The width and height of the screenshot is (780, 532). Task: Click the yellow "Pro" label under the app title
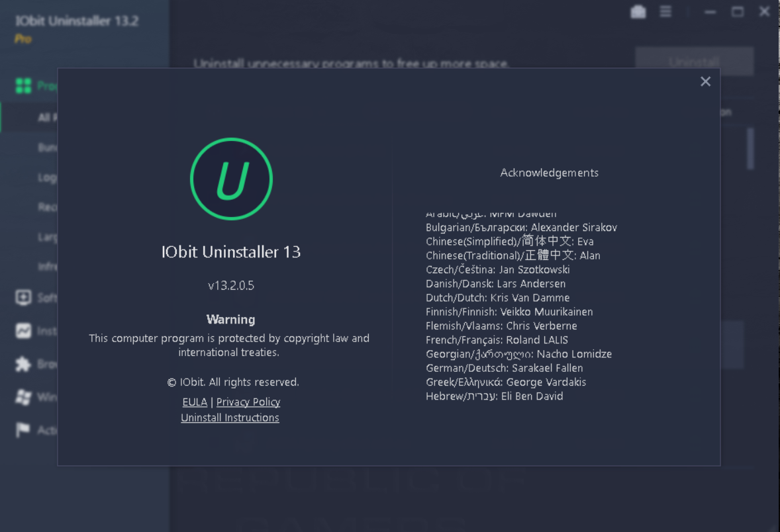click(x=23, y=39)
